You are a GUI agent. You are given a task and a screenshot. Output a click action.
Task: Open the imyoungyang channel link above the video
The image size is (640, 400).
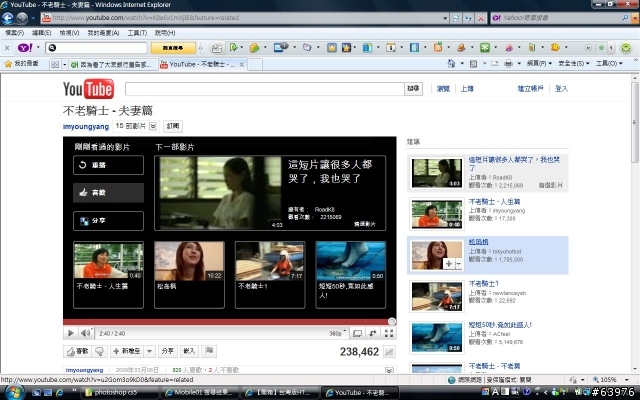(x=86, y=127)
